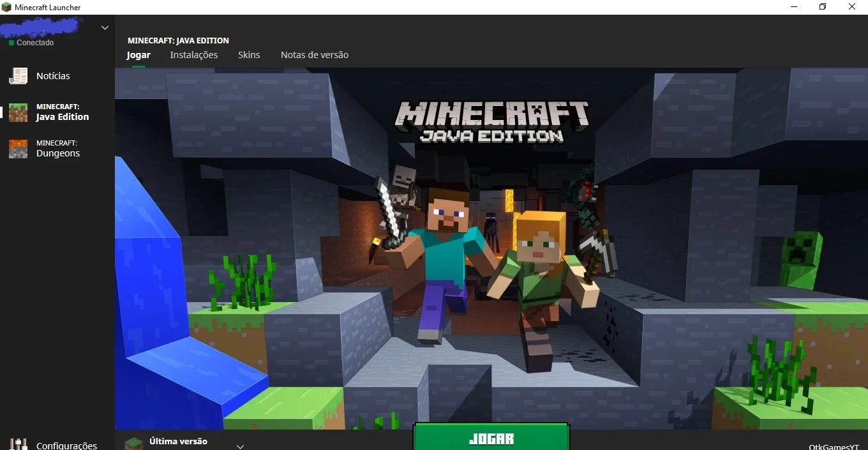Click the Minecraft Launcher title bar icon
868x450 pixels.
click(x=7, y=7)
